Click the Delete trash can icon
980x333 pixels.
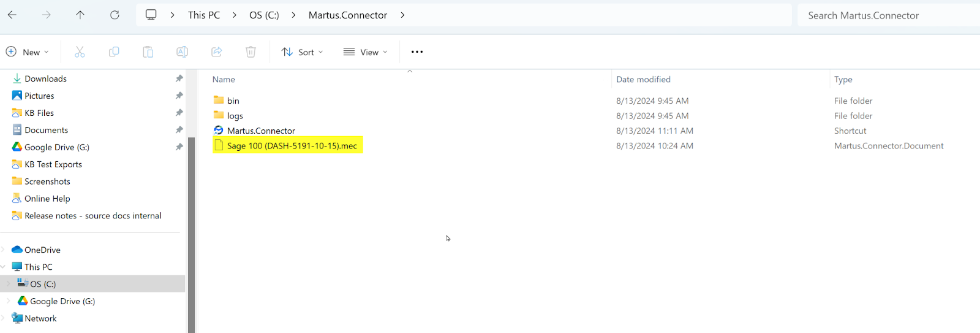251,52
